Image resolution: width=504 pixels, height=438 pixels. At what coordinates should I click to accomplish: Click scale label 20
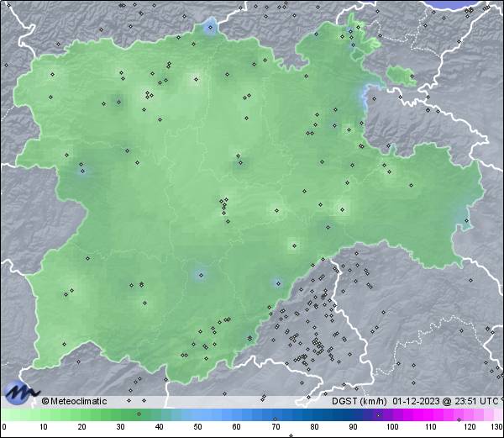tap(81, 427)
